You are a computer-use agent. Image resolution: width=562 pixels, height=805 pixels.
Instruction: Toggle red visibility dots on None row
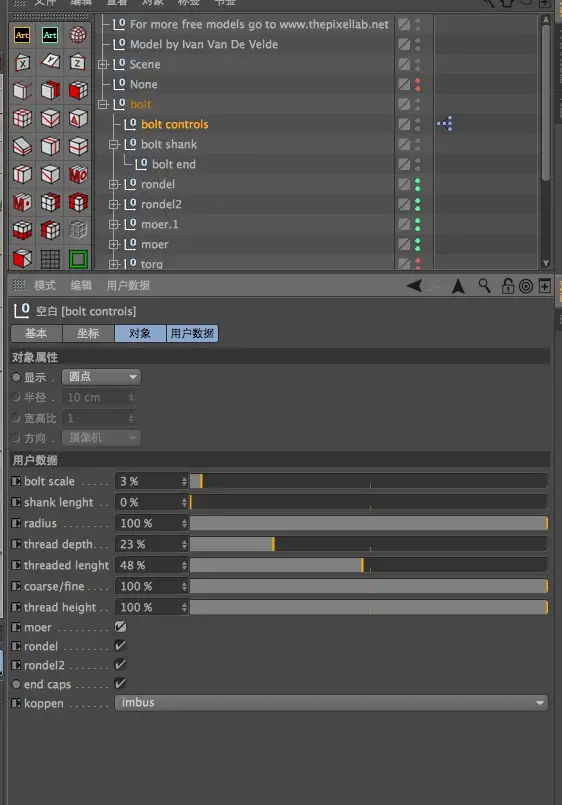tap(417, 84)
